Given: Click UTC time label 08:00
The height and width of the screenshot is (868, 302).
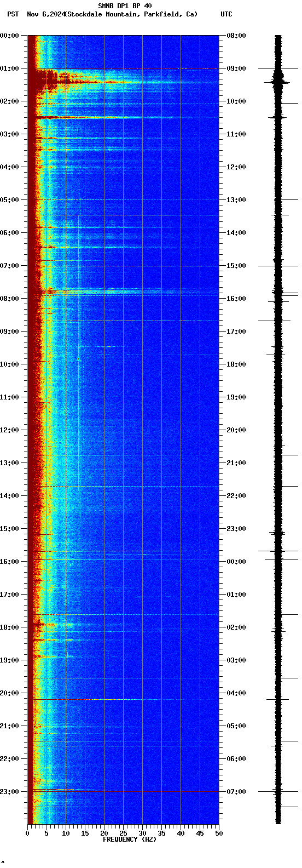Looking at the screenshot, I should pyautogui.click(x=236, y=36).
